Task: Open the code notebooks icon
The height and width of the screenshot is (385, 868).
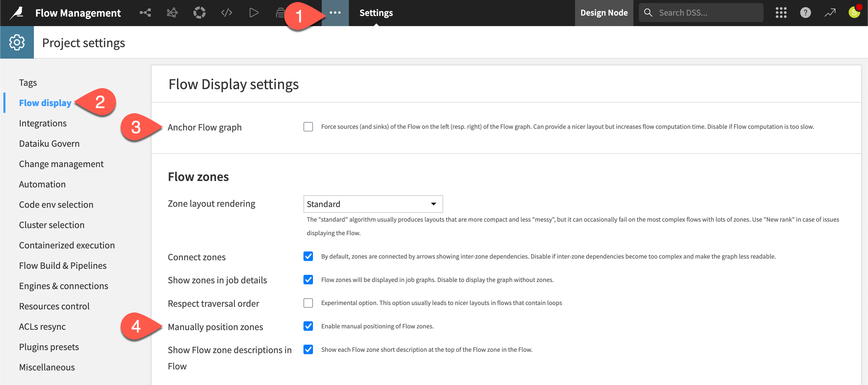Action: [x=226, y=13]
